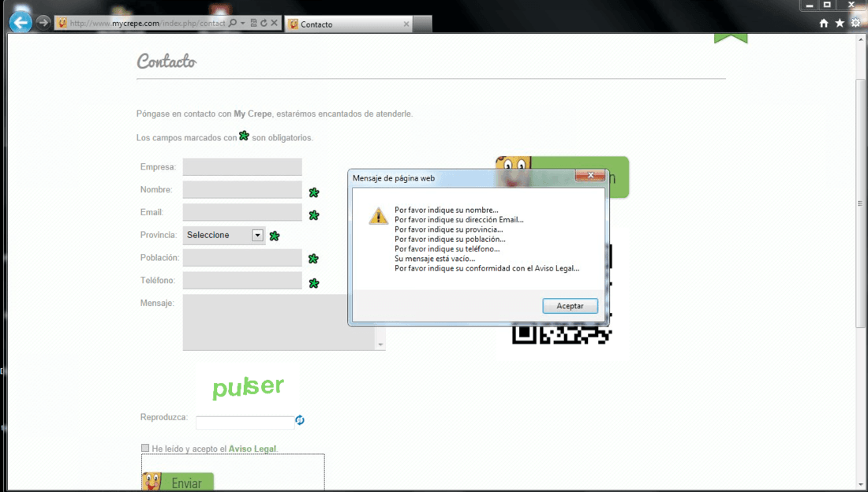Click the Teléfono input field
This screenshot has height=492, width=868.
coord(242,280)
